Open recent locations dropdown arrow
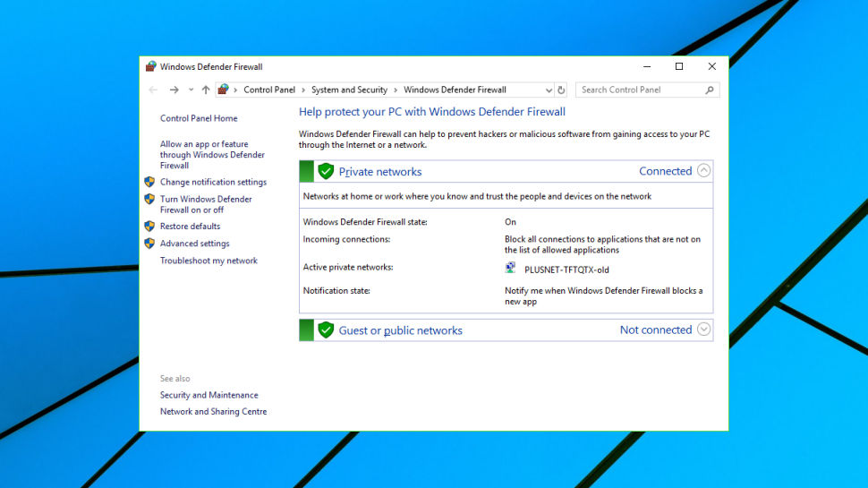The height and width of the screenshot is (488, 868). (191, 90)
